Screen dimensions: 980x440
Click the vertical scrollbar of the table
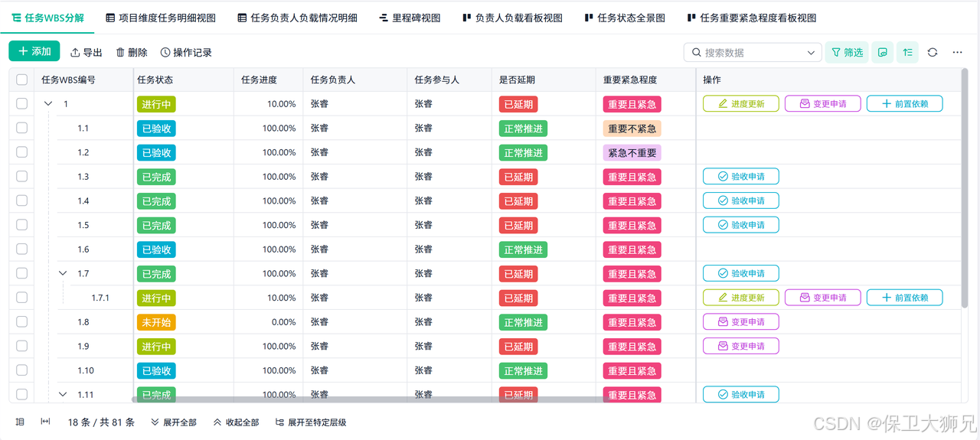(964, 187)
